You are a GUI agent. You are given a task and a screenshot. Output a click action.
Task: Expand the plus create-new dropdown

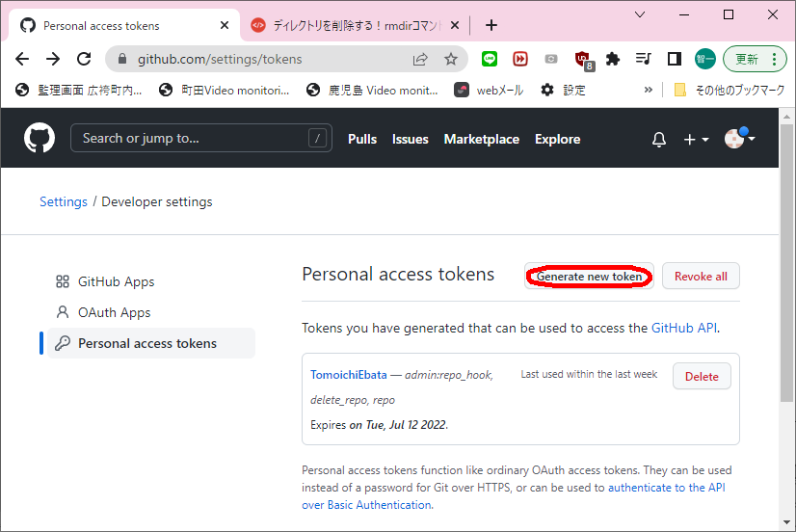[696, 140]
